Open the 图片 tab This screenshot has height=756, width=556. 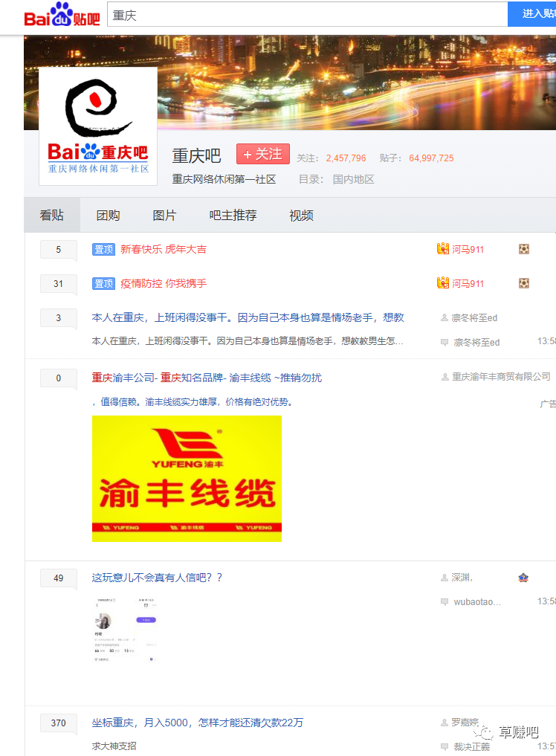164,216
